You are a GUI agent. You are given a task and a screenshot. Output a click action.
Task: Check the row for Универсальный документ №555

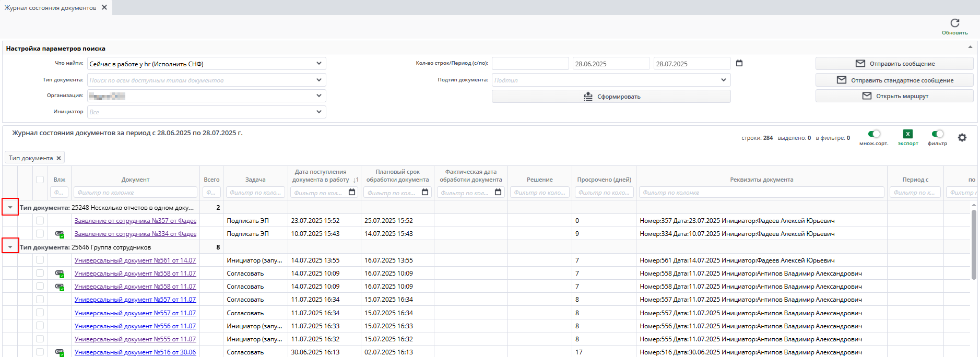[x=40, y=339]
